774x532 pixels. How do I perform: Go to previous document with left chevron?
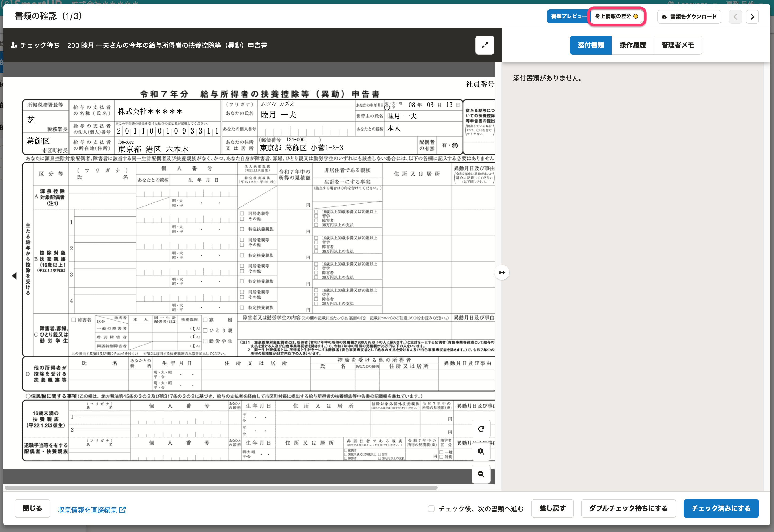click(735, 17)
